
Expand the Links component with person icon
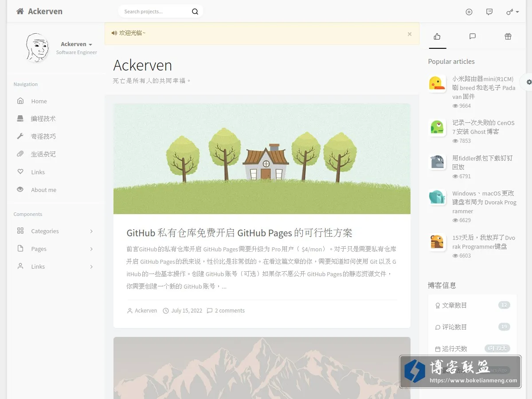pos(56,266)
